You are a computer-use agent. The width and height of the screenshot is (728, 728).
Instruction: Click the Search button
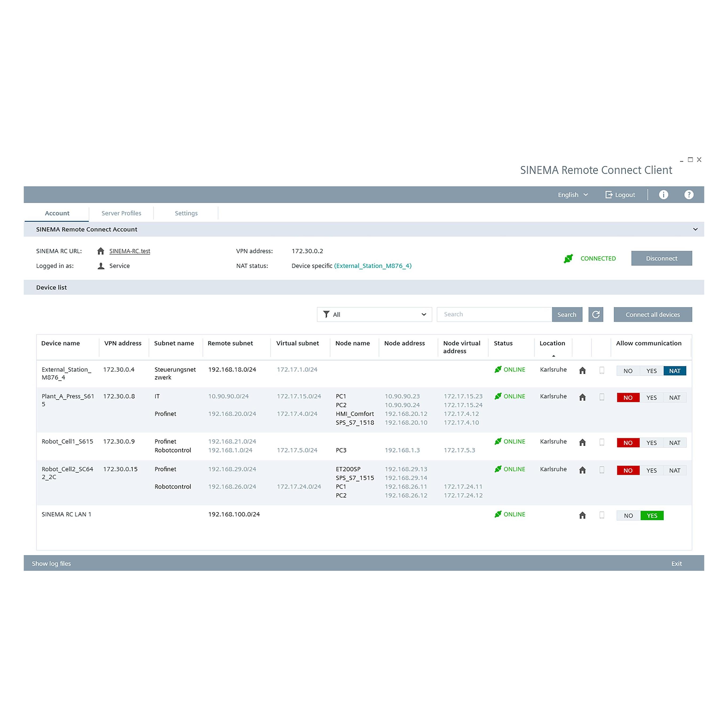567,314
